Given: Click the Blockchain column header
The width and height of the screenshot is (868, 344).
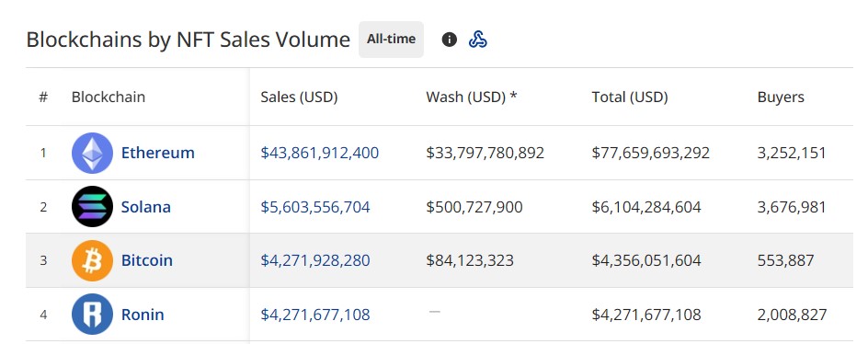Looking at the screenshot, I should click(x=108, y=97).
